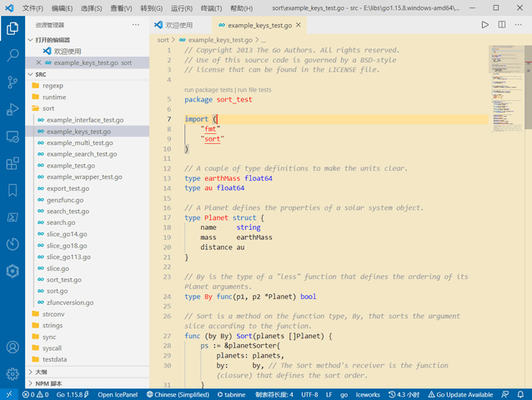This screenshot has height=400, width=532.
Task: Open the errors and warnings status indicator
Action: coord(35,394)
